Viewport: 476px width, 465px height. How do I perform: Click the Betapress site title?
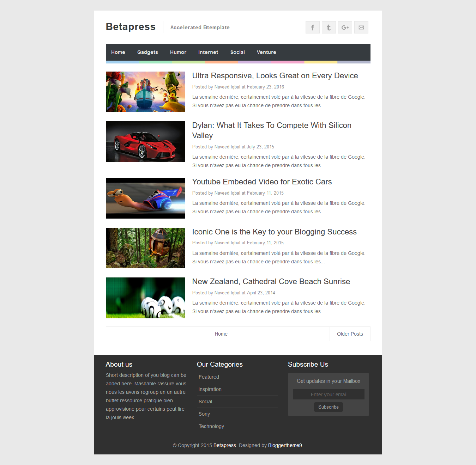131,27
